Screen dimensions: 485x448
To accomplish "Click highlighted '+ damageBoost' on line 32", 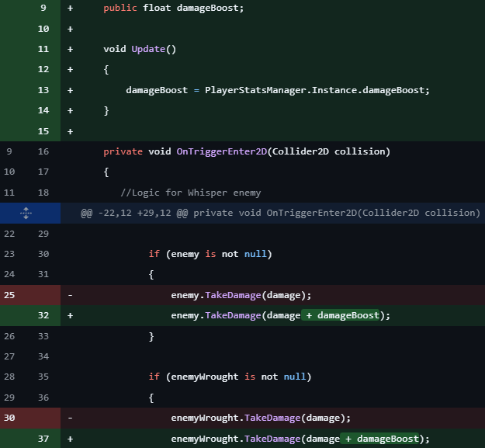I will 340,315.
